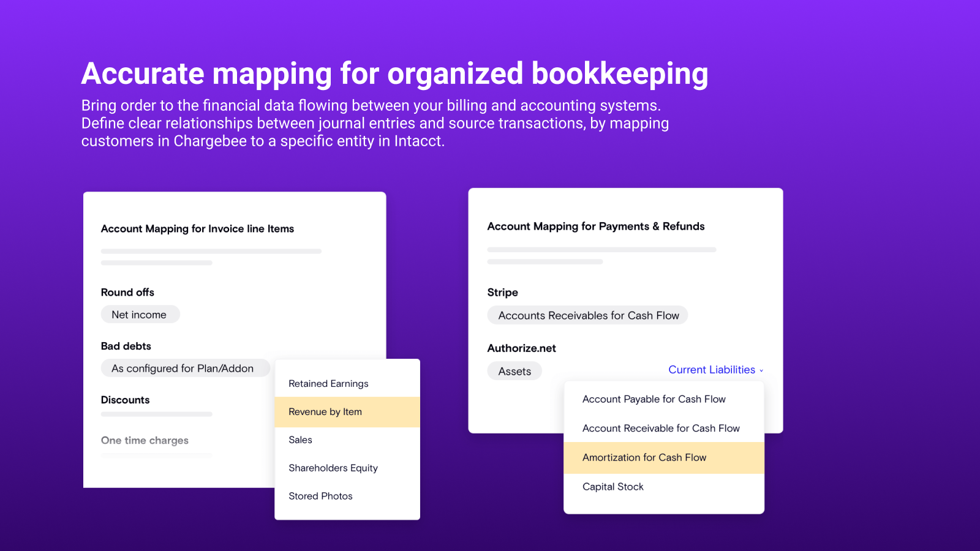This screenshot has height=551, width=980.
Task: Pick Amortization for Cash Flow option
Action: (644, 458)
